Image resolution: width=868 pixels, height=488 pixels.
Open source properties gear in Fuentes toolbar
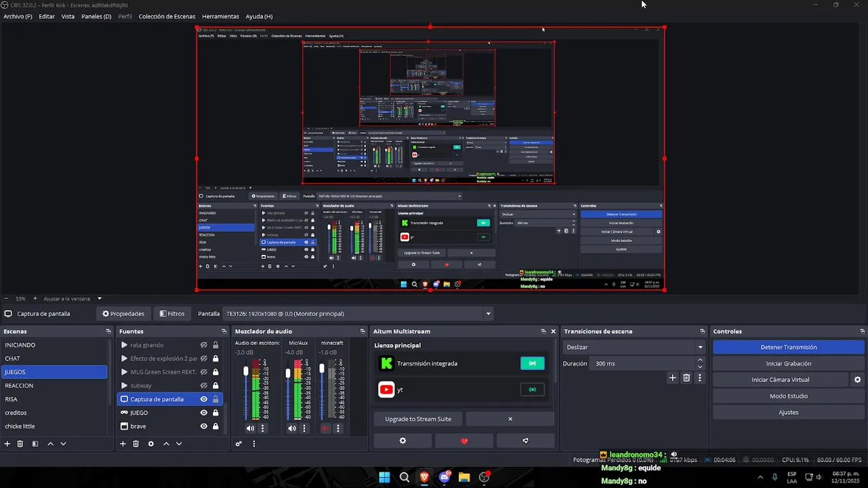151,444
